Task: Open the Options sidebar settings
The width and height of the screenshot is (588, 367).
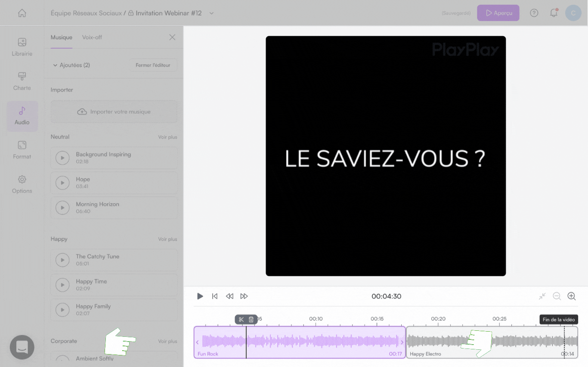Action: point(22,184)
